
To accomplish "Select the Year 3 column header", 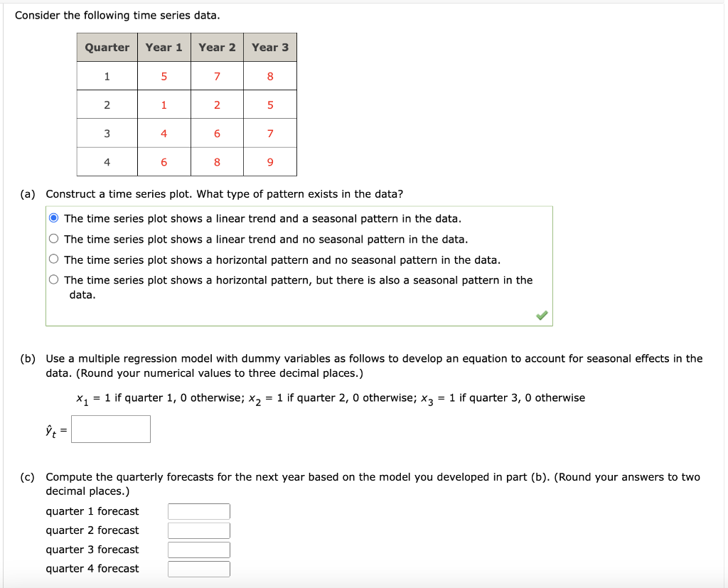I will click(270, 47).
